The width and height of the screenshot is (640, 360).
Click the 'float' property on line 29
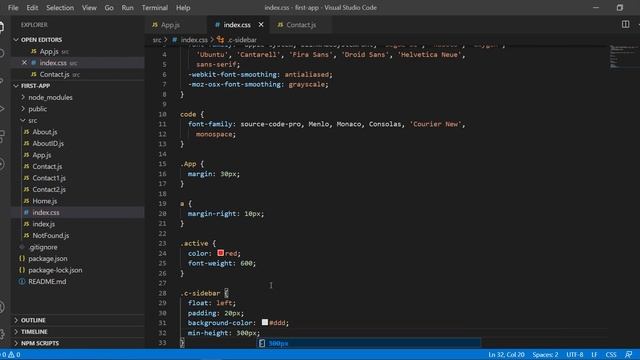198,303
